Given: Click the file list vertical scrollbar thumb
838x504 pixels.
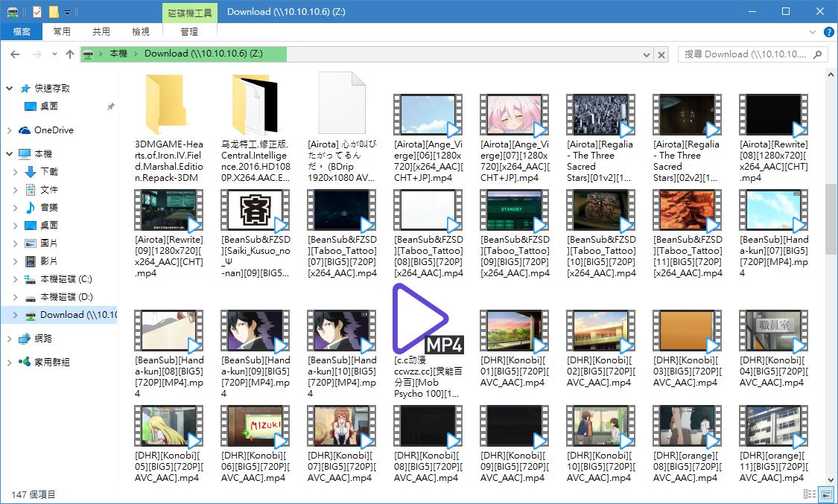Looking at the screenshot, I should point(831,221).
